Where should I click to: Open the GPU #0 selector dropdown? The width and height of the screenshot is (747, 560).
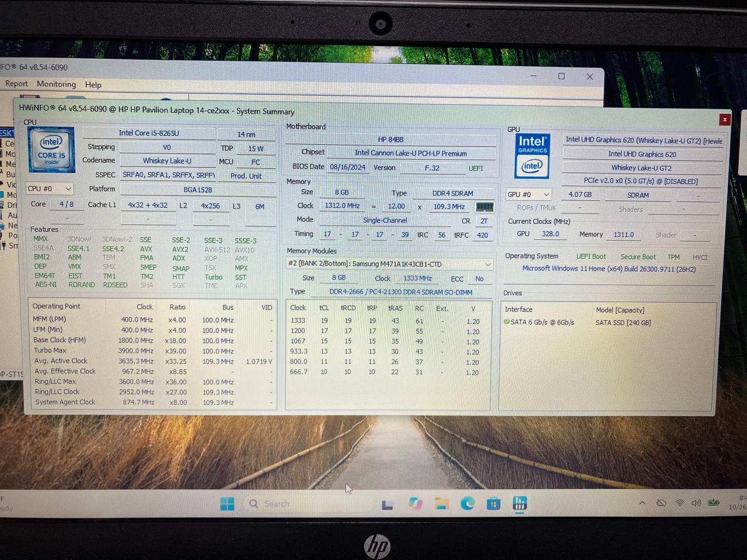pos(528,194)
